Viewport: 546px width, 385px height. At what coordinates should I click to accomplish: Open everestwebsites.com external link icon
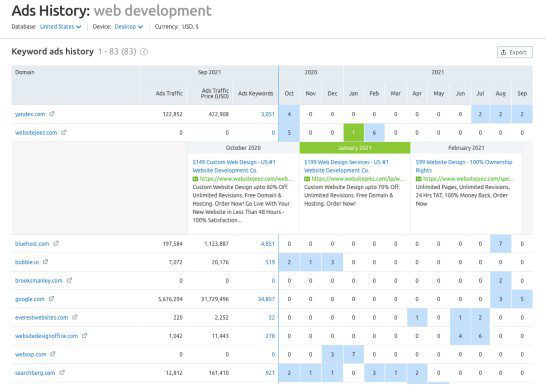[75, 317]
